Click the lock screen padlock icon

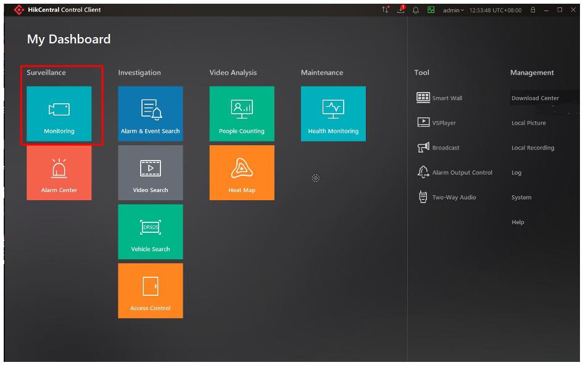point(532,10)
